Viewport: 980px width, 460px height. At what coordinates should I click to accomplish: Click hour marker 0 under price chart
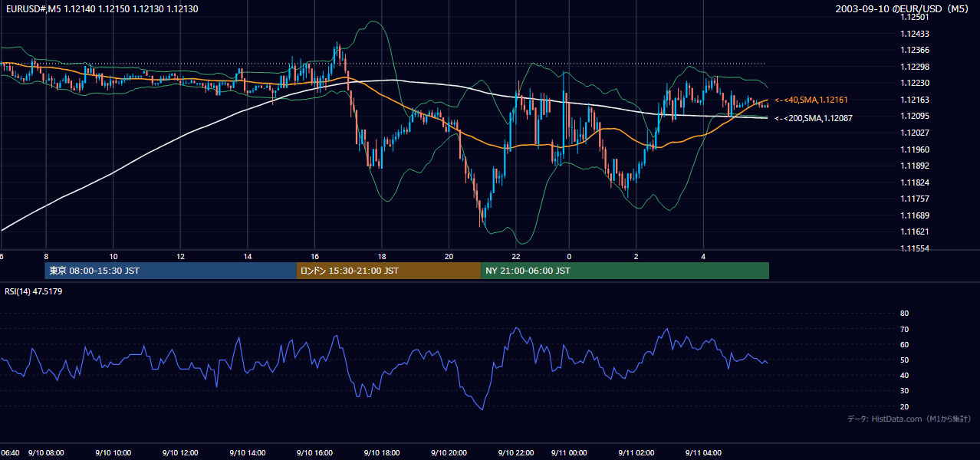[569, 256]
